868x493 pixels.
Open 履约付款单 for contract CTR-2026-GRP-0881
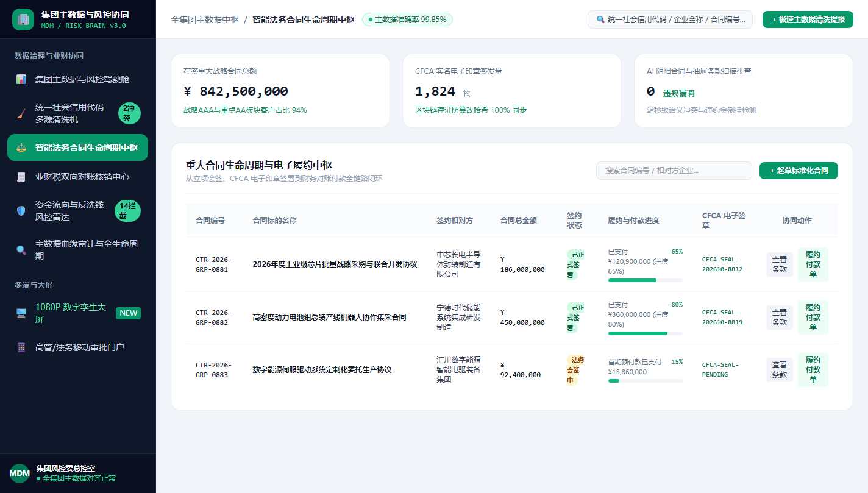click(x=813, y=264)
